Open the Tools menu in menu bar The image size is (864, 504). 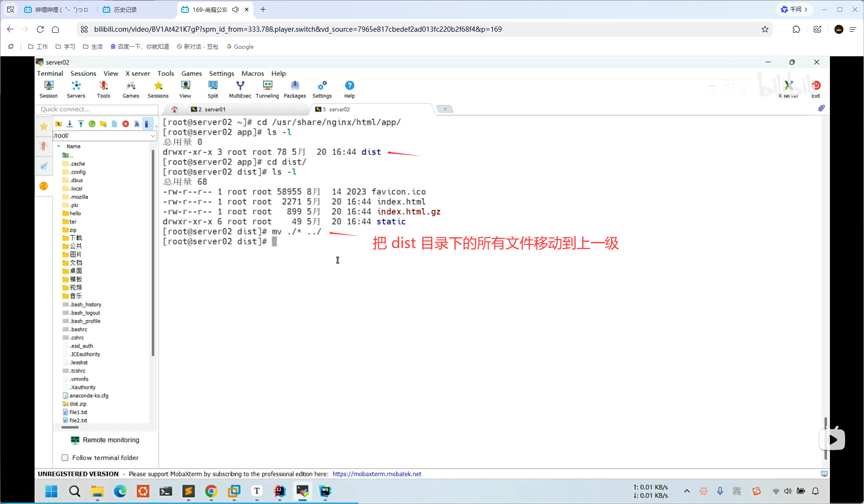tap(166, 73)
